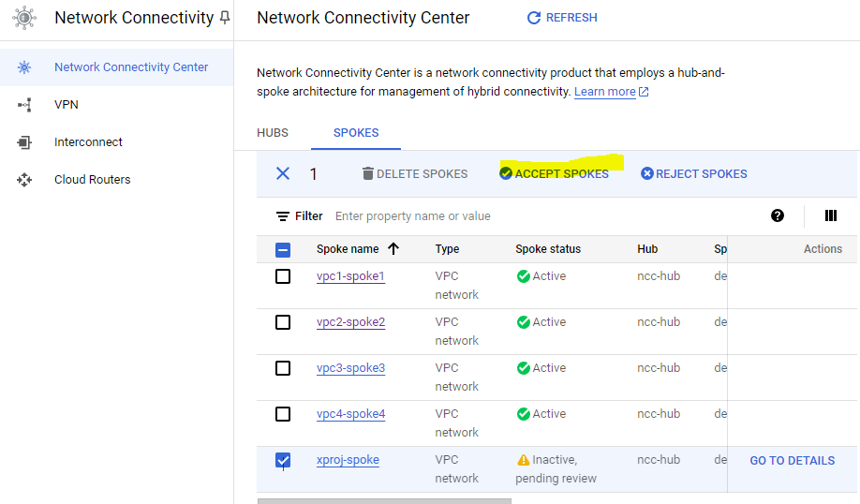Click the Hub column header
860x504 pixels.
[x=647, y=249]
